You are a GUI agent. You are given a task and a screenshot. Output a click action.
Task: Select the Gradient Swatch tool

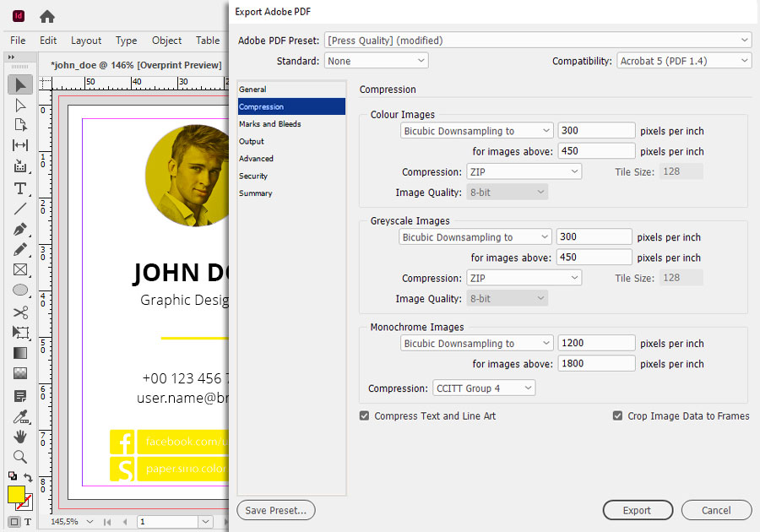pos(20,353)
